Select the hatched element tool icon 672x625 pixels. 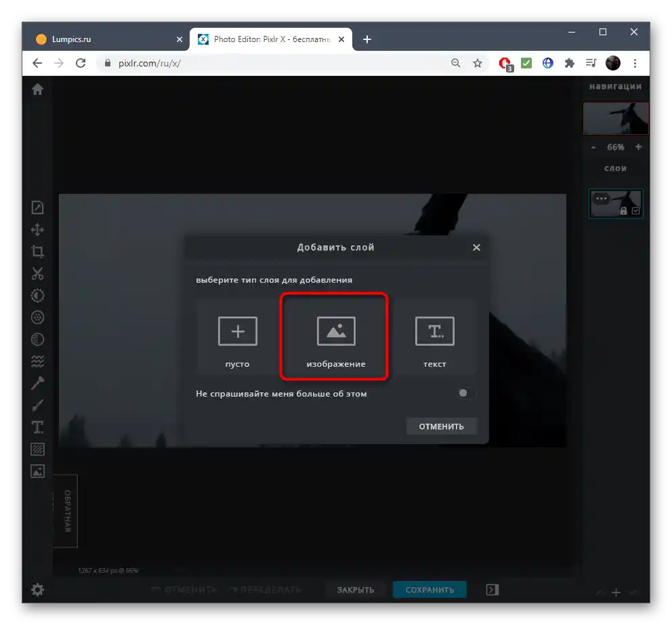[37, 449]
